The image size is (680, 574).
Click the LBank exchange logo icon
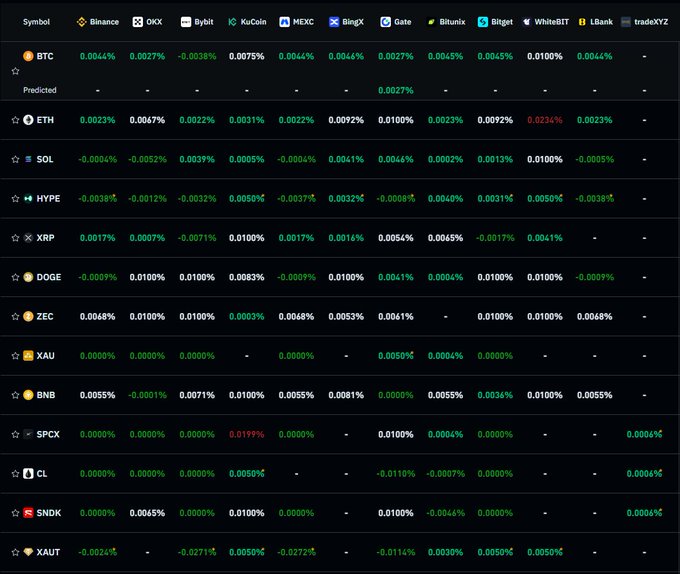tap(582, 22)
